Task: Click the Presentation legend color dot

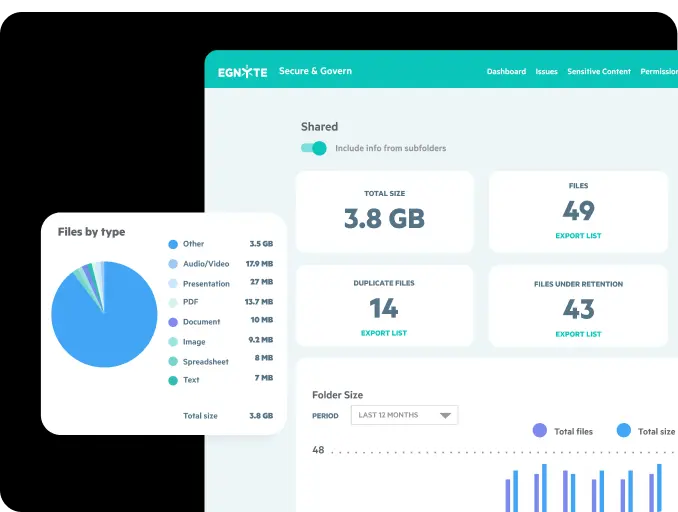Action: (173, 284)
